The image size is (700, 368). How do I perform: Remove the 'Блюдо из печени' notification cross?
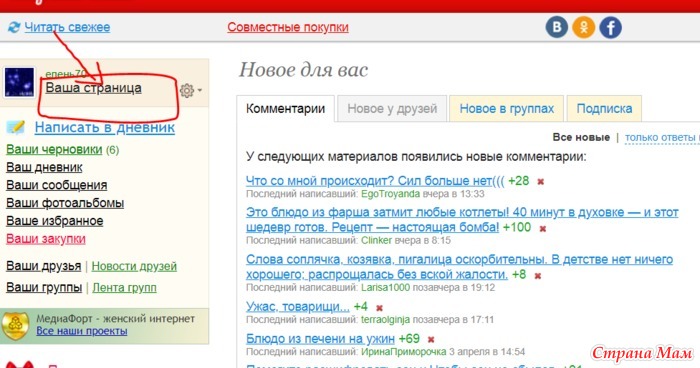(431, 340)
